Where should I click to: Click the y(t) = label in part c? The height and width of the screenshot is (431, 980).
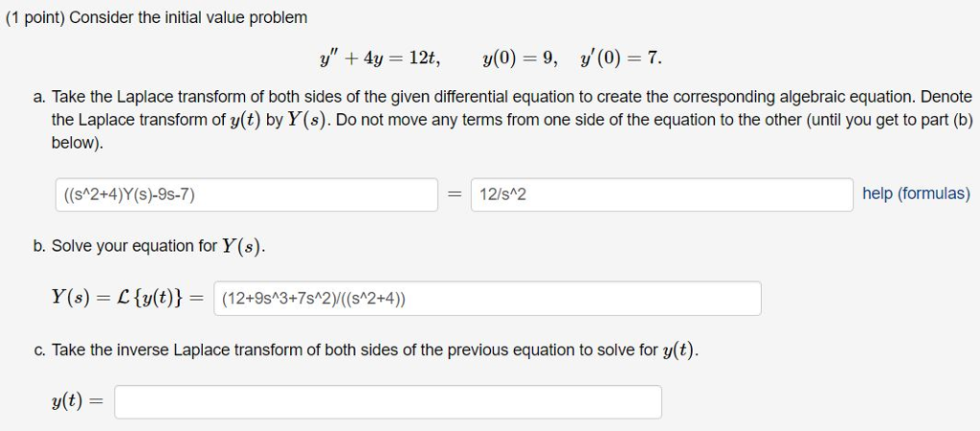(78, 402)
